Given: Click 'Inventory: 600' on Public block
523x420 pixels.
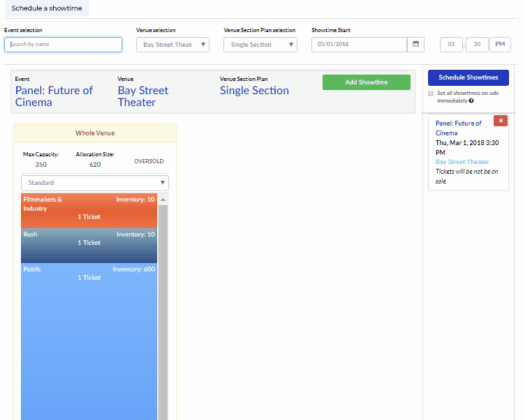Looking at the screenshot, I should (x=134, y=269).
